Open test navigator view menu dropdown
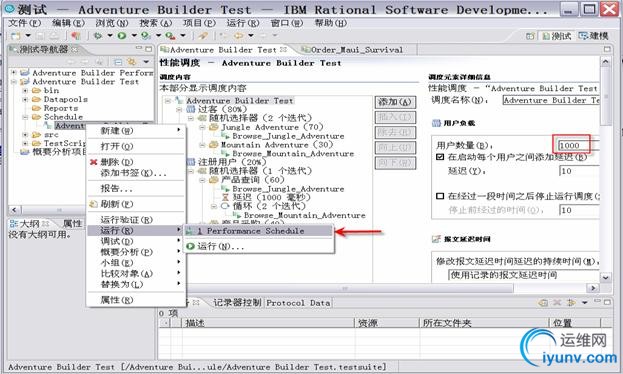Screen dimensions: 623x374 146,62
